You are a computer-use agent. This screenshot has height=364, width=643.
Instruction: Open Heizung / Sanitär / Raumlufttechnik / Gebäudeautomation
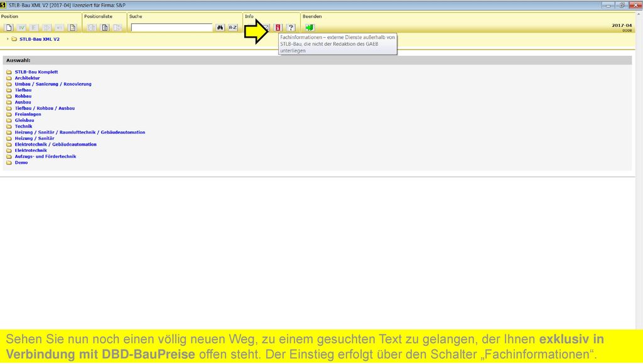pos(80,132)
